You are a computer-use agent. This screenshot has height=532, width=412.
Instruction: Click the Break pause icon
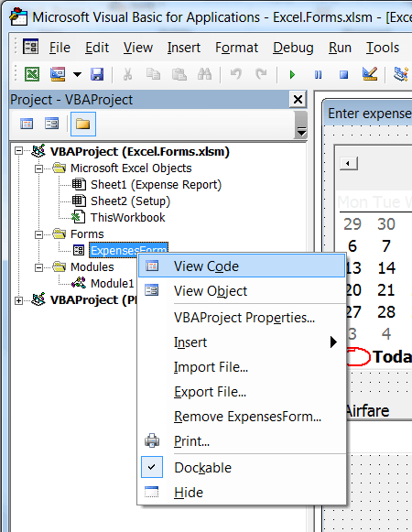(318, 74)
